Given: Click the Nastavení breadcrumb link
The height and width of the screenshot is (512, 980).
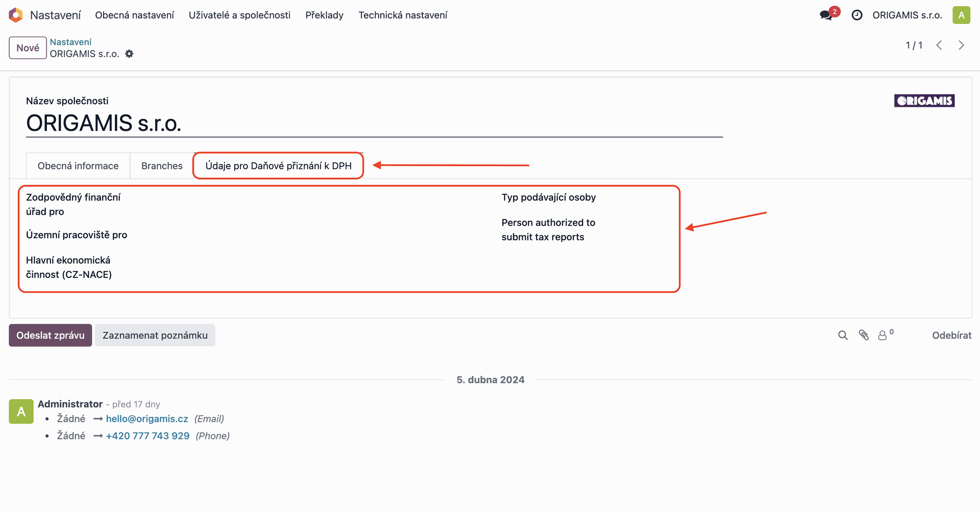Looking at the screenshot, I should (x=70, y=42).
